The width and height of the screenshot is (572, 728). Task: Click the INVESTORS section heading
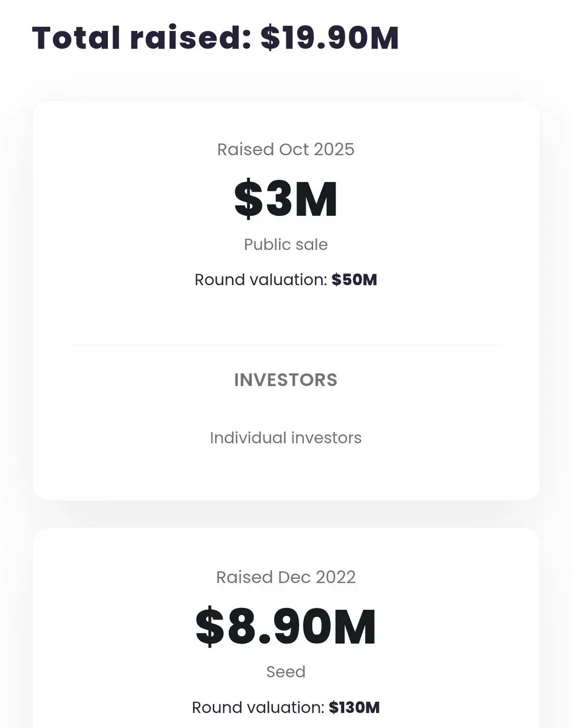click(286, 380)
